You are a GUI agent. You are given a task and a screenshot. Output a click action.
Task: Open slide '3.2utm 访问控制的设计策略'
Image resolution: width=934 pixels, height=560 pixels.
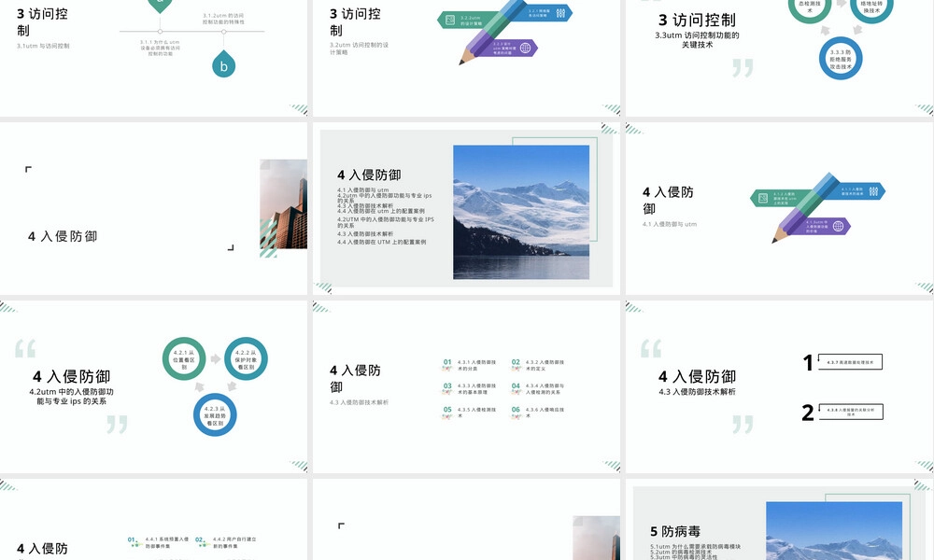(x=466, y=58)
